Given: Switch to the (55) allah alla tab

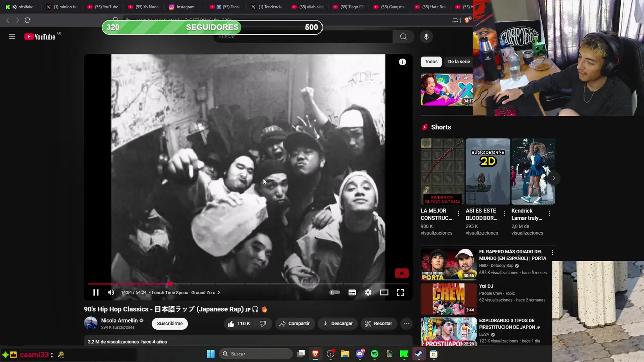Looking at the screenshot, I should [308, 7].
